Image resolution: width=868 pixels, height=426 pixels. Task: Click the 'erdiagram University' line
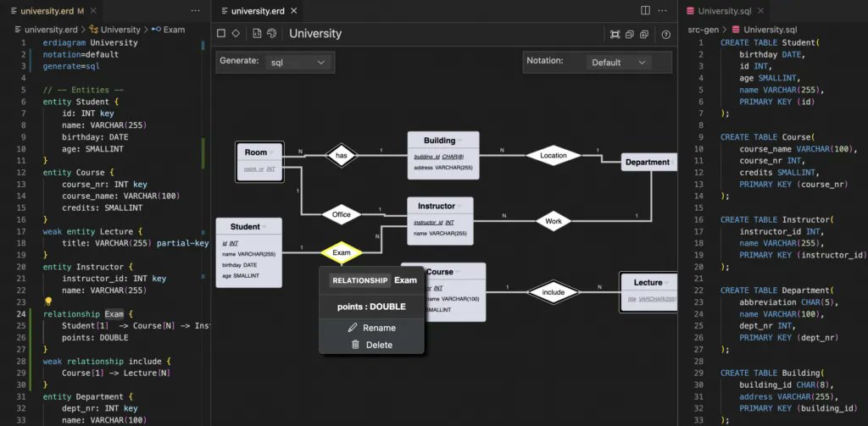coord(90,42)
